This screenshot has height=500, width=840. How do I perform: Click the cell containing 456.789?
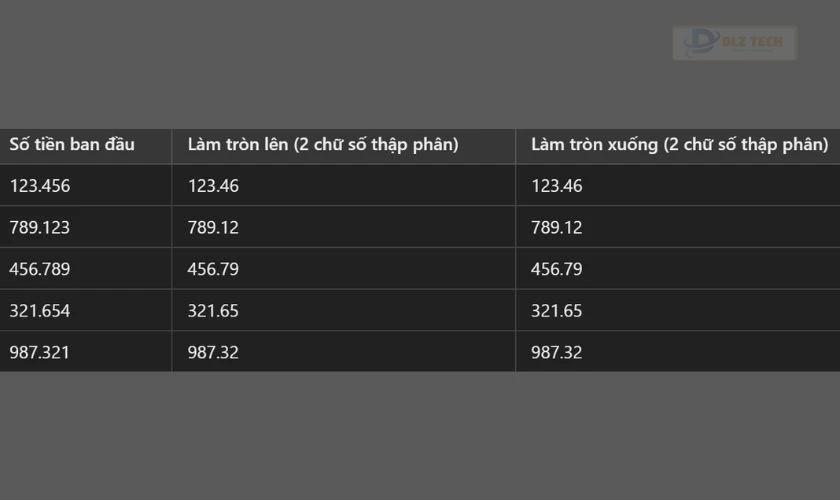pos(86,268)
